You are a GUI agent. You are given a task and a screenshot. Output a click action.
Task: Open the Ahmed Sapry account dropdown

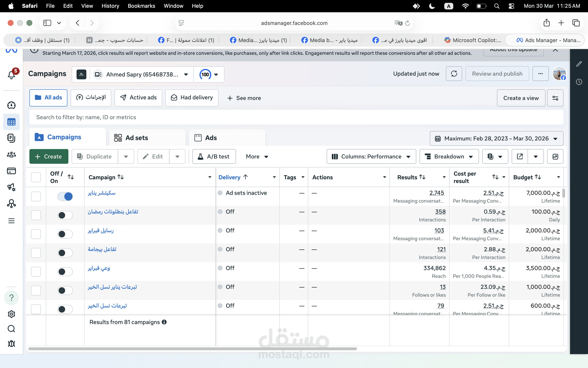pos(133,74)
